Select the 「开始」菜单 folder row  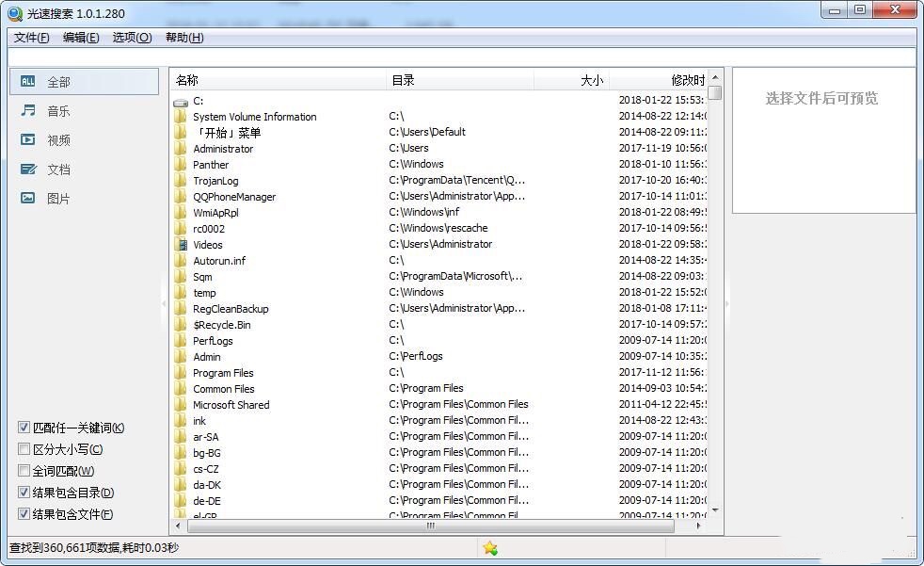pyautogui.click(x=439, y=133)
